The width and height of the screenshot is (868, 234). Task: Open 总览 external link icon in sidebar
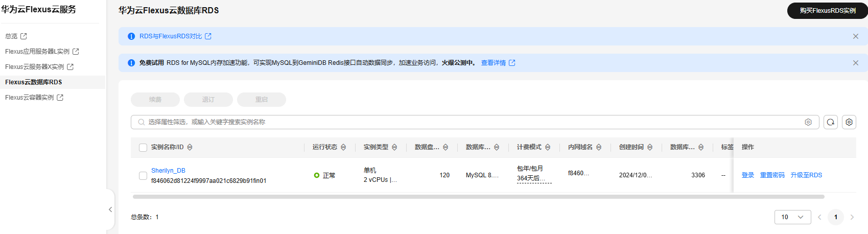24,36
